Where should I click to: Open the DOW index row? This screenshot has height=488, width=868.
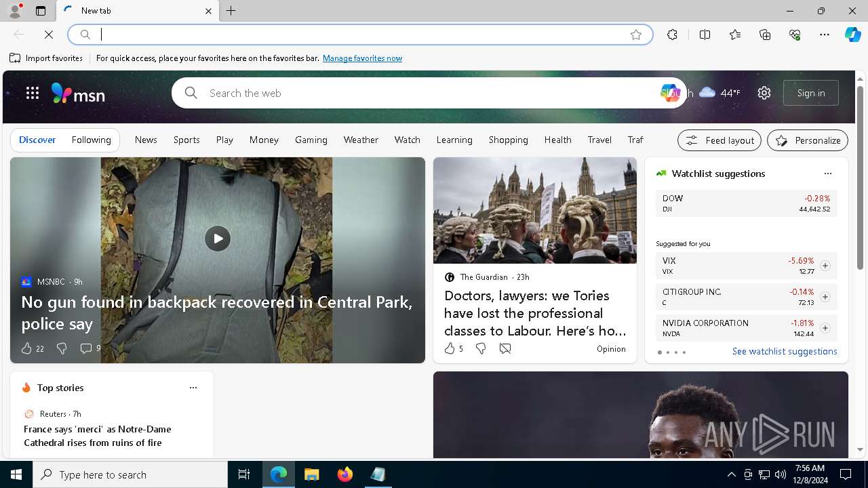coord(747,203)
